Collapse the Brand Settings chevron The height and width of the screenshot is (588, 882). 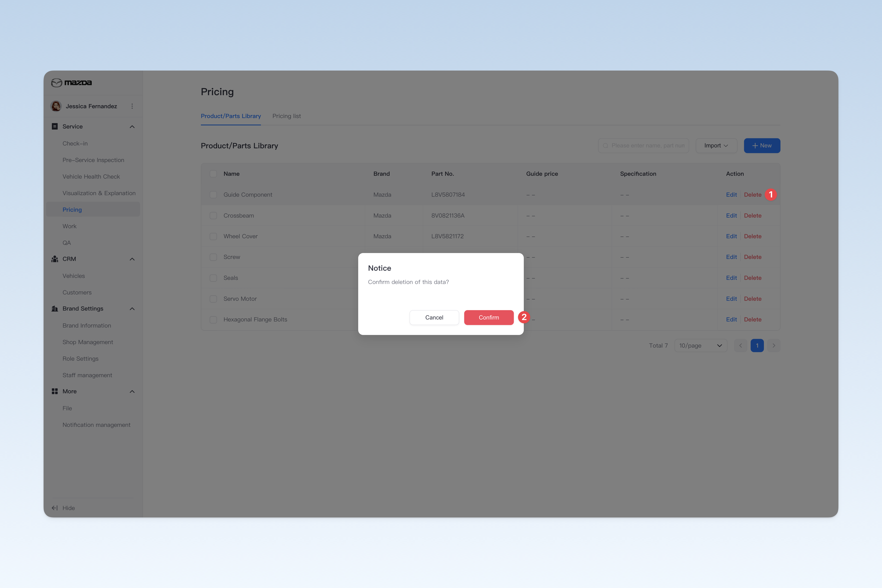coord(132,309)
